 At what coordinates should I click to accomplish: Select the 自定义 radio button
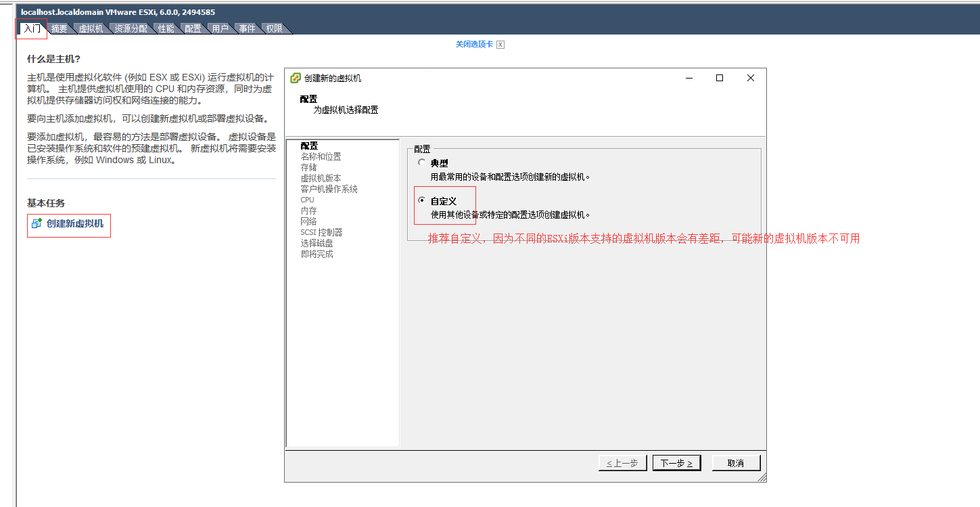[422, 201]
